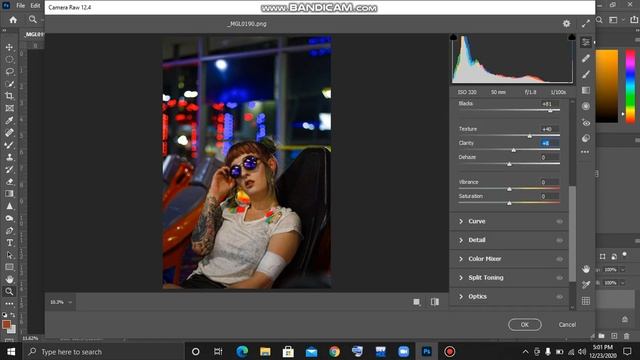Open Camera Raw Edit panel icon
Screen dimensions: 640x360
pos(586,42)
